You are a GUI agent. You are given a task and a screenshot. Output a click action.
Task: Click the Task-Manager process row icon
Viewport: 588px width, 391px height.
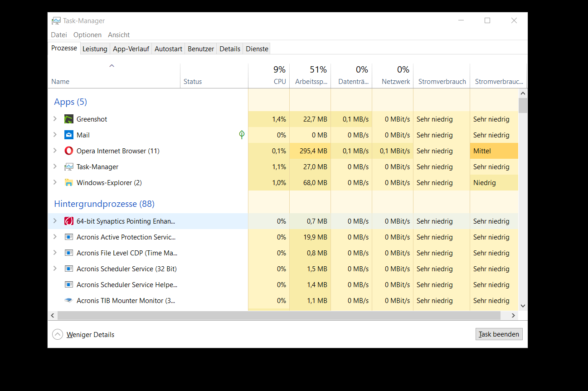(x=69, y=167)
